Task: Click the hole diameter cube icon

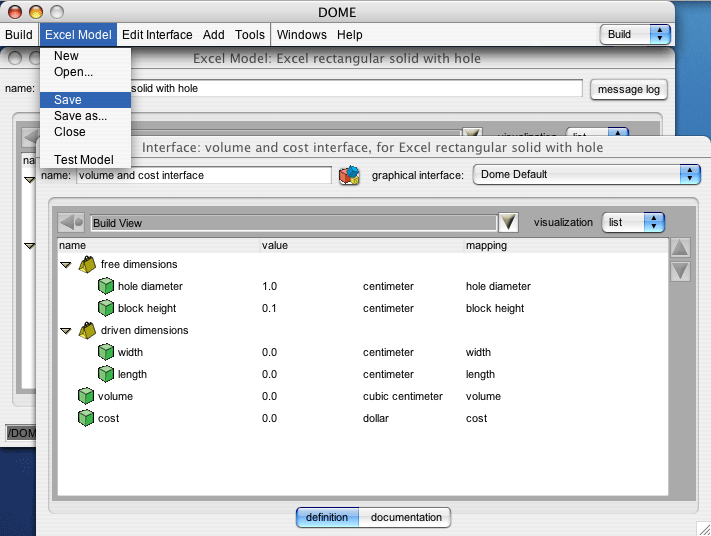Action: click(x=106, y=286)
